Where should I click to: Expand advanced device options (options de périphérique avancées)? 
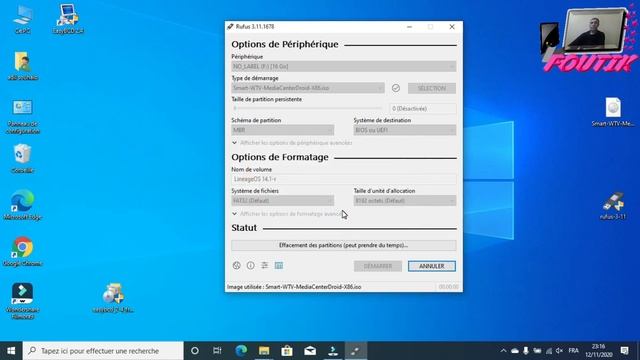coord(292,143)
